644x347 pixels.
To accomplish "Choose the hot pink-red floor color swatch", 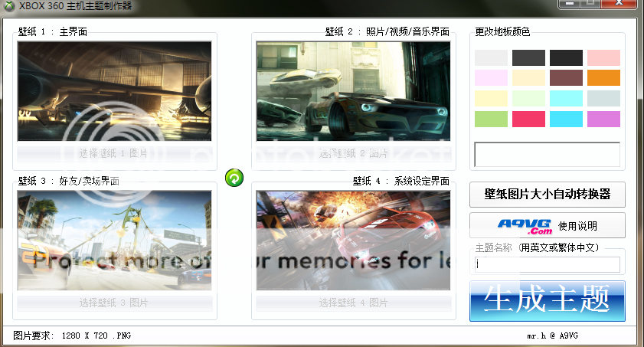I will point(528,119).
